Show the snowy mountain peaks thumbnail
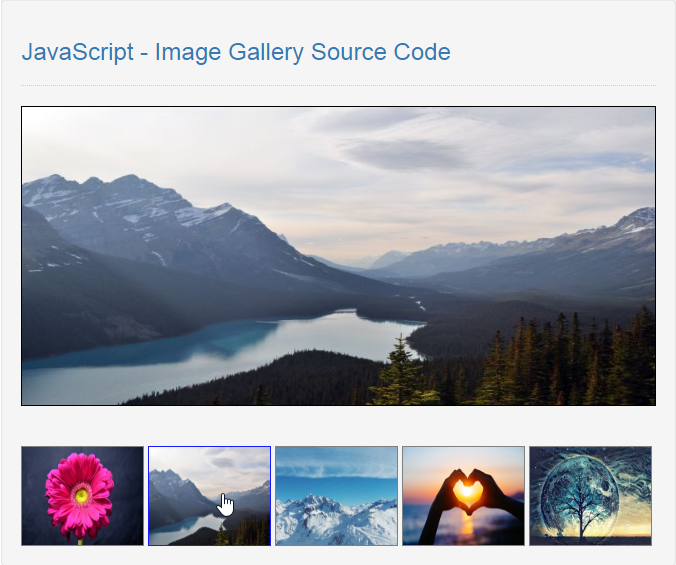676x565 pixels. [x=336, y=496]
